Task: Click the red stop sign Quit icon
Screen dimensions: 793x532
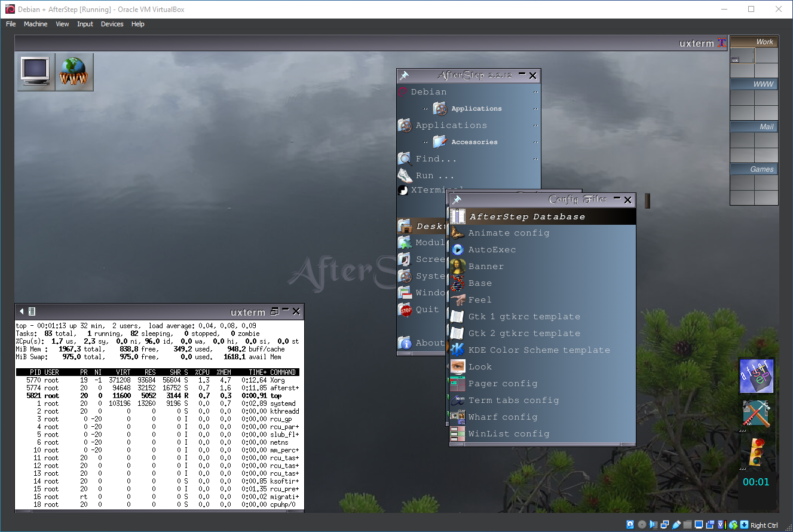Action: click(406, 310)
